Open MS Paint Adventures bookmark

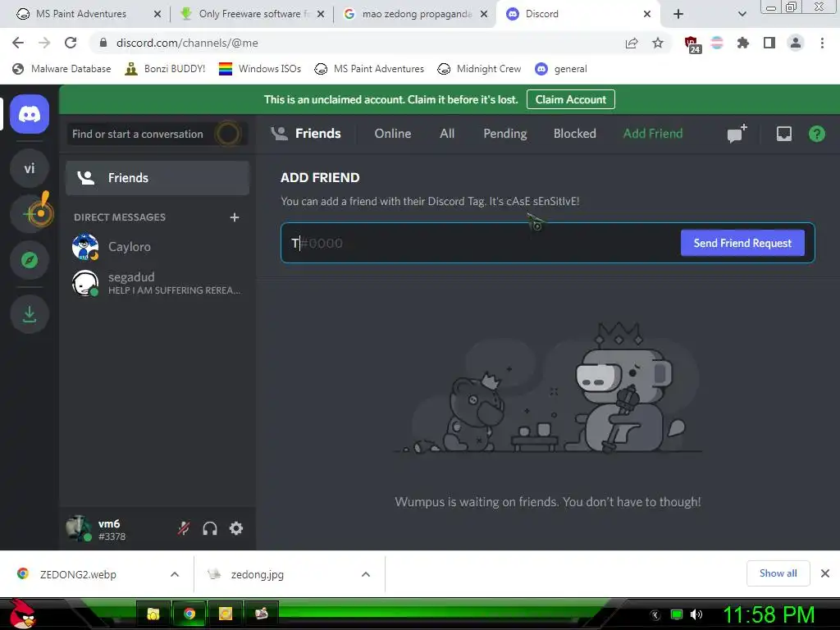tap(369, 69)
